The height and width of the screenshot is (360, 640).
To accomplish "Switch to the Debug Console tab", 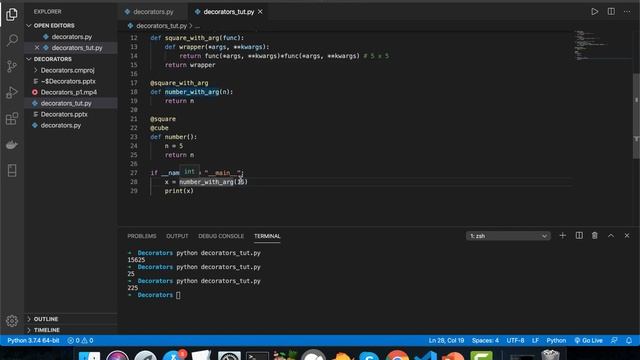I will coord(221,236).
